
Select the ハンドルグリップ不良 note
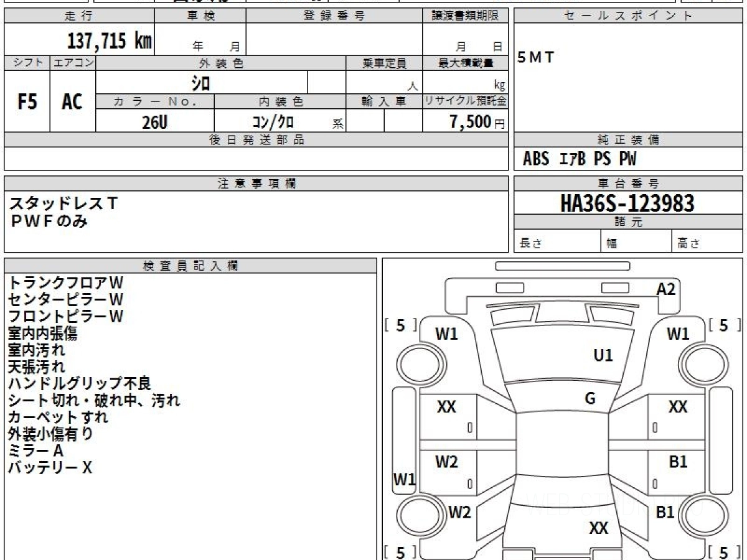point(79,384)
